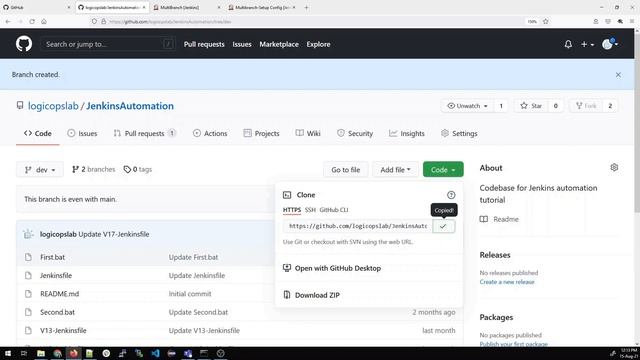Click the About settings gear icon
640x360 pixels.
coord(614,167)
